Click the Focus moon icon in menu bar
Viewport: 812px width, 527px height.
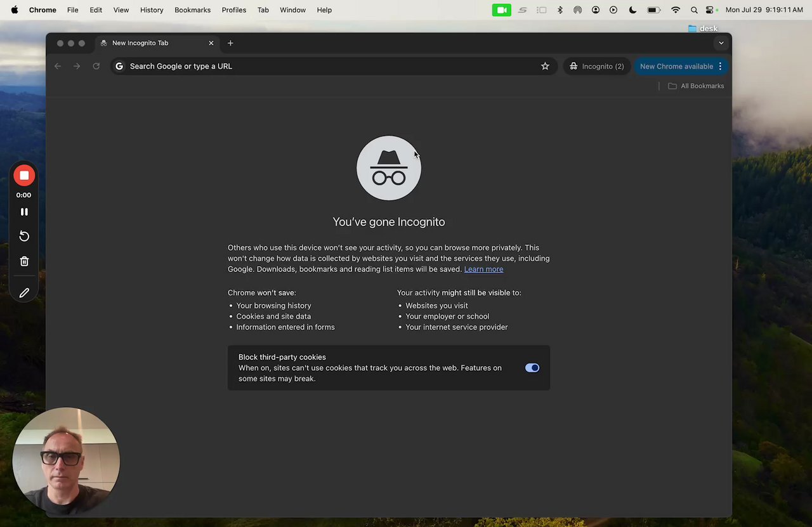tap(632, 10)
